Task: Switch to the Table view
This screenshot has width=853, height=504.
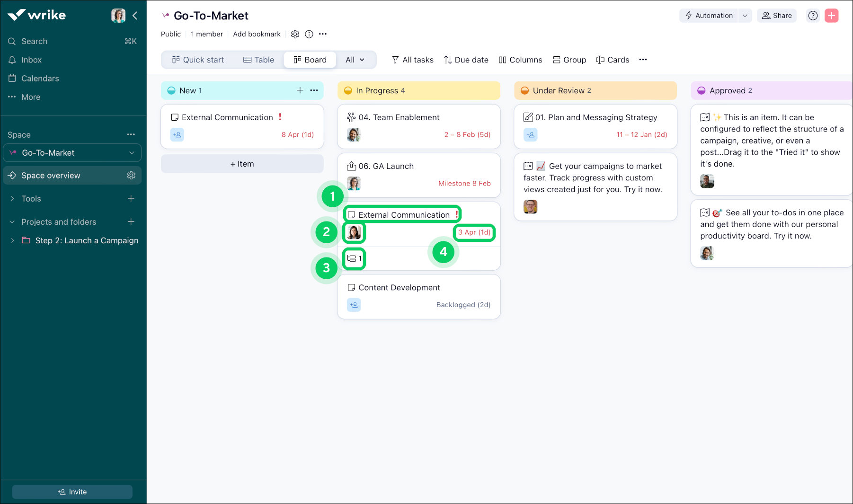Action: [258, 60]
